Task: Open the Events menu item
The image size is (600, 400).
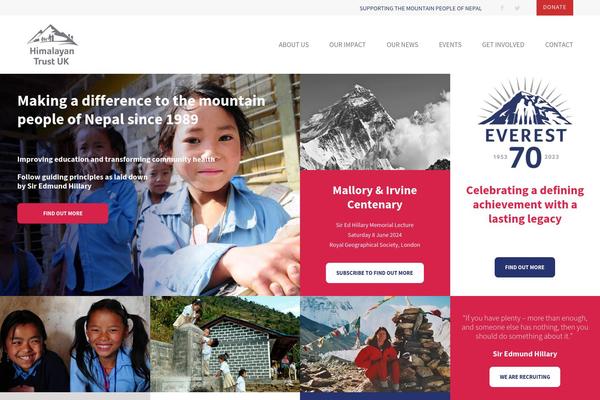Action: pyautogui.click(x=450, y=45)
